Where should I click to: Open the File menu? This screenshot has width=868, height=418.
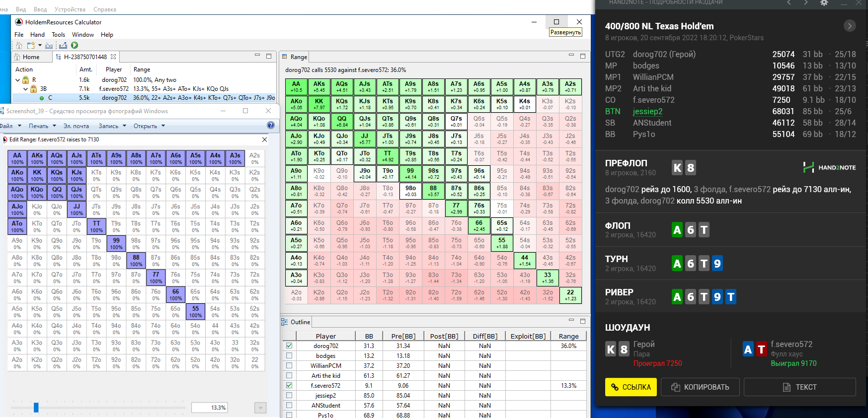click(19, 34)
